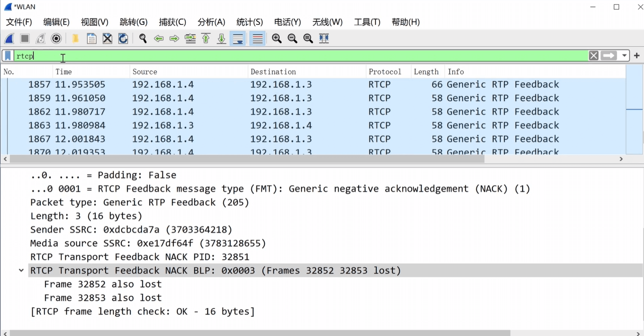
Task: Select 'Frame 32852 also lost' item
Action: pyautogui.click(x=103, y=284)
